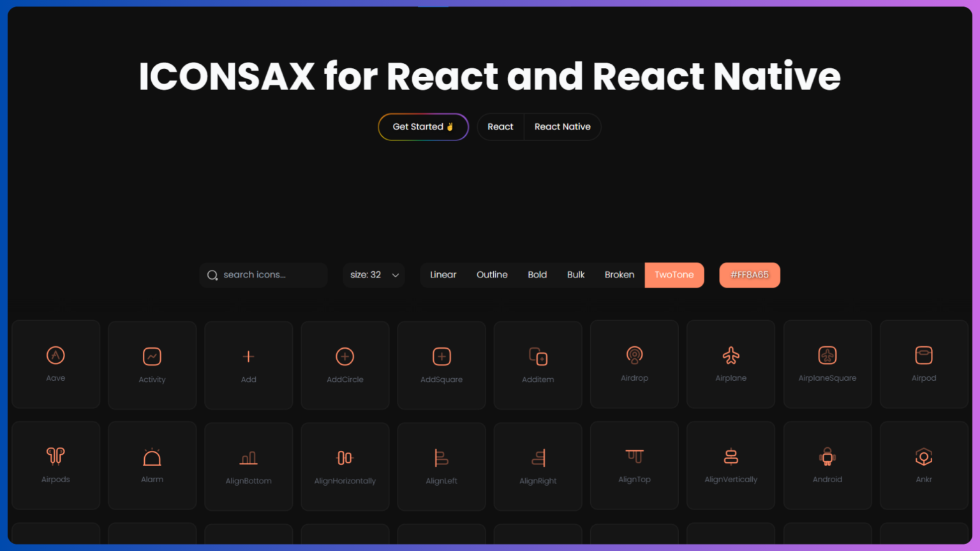Click the AlignVertically icon tile
The height and width of the screenshot is (551, 980).
click(731, 466)
